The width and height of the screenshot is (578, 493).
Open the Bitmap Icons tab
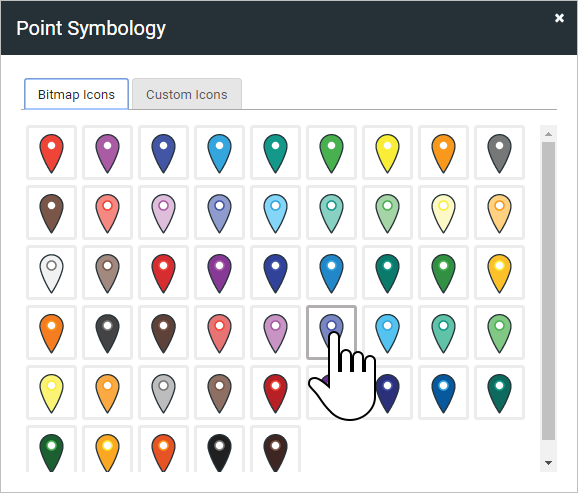76,94
